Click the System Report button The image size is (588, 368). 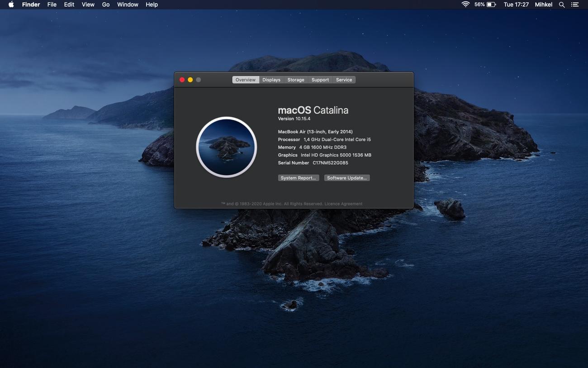pyautogui.click(x=298, y=178)
